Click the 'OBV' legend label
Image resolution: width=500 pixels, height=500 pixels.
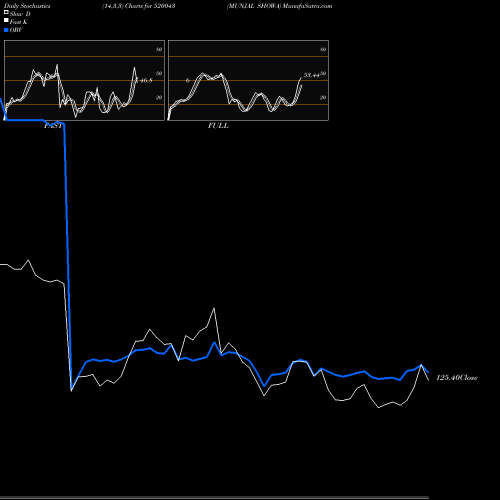point(16,30)
